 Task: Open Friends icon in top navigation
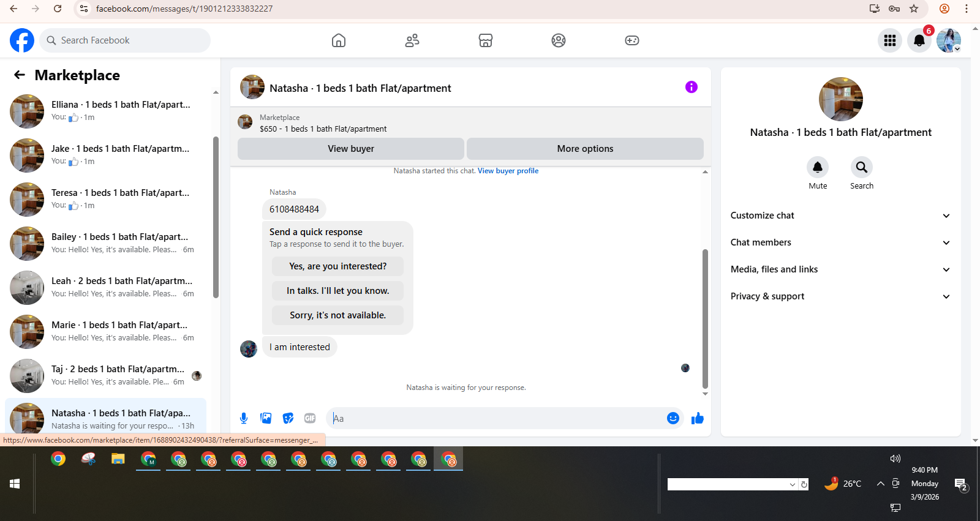click(412, 40)
